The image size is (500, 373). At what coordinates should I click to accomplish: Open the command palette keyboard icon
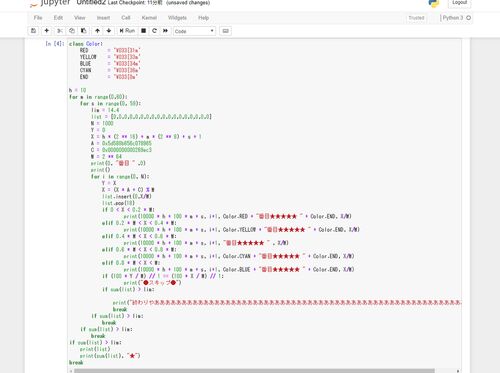tap(226, 31)
